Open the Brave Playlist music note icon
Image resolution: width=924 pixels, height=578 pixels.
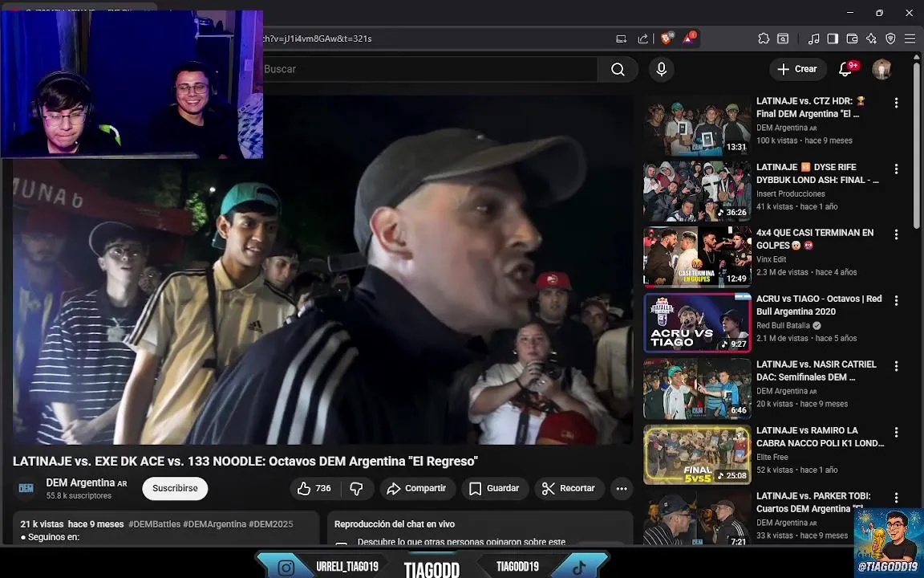coord(814,39)
